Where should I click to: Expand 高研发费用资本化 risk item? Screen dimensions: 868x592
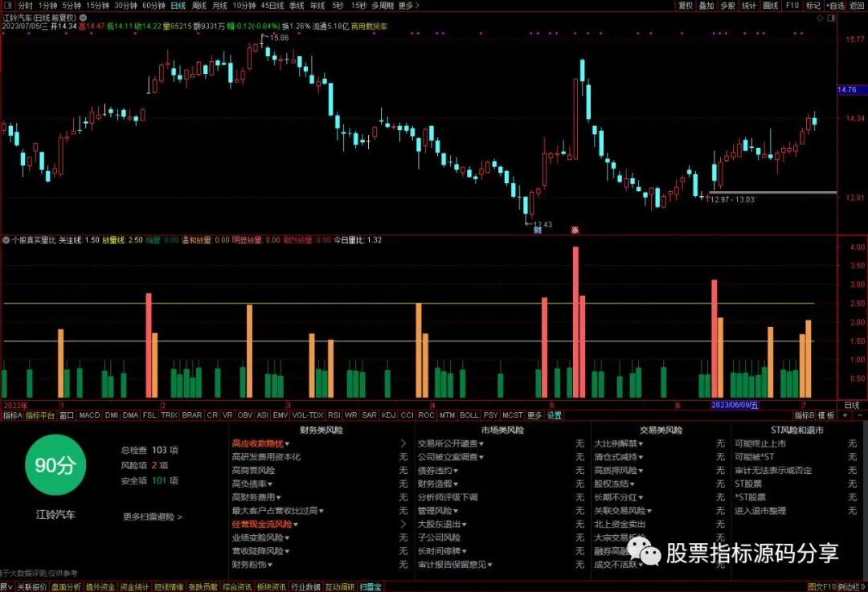(x=266, y=457)
